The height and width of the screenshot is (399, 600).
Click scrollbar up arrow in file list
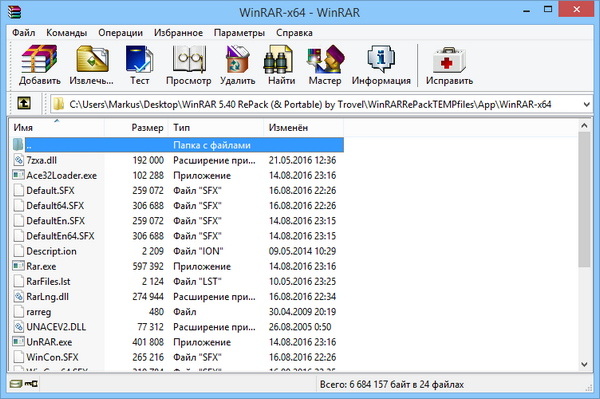pos(584,125)
